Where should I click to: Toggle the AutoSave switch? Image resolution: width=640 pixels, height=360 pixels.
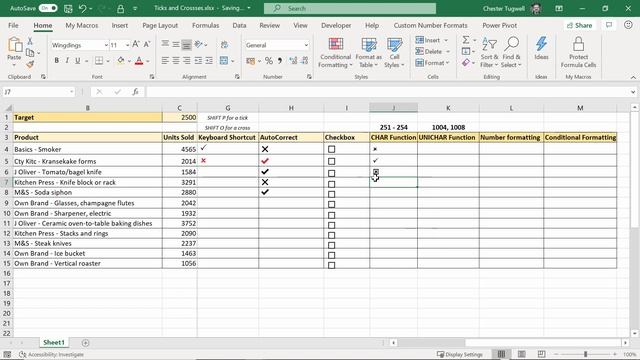pyautogui.click(x=48, y=8)
